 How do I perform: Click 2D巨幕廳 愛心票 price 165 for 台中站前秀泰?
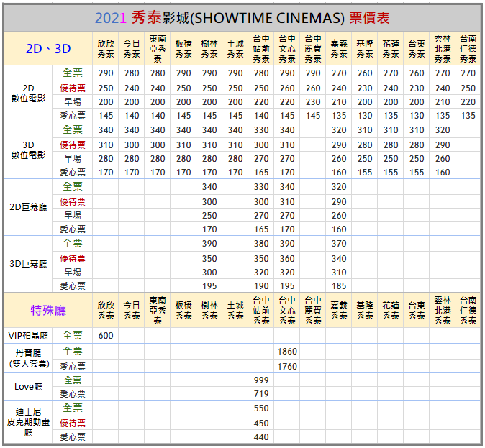point(261,229)
